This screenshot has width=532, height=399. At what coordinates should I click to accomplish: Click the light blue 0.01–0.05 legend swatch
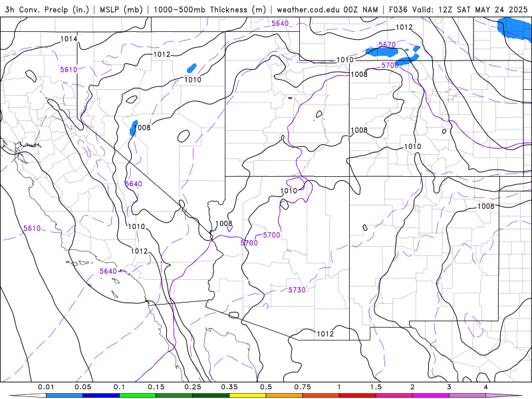pyautogui.click(x=65, y=396)
